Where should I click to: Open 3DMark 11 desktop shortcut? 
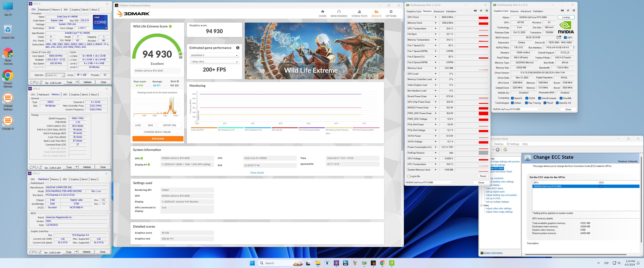pos(8,123)
